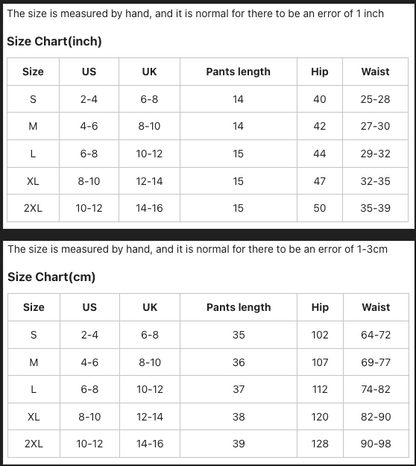Select hip value 128 in cm chart

coord(320,444)
